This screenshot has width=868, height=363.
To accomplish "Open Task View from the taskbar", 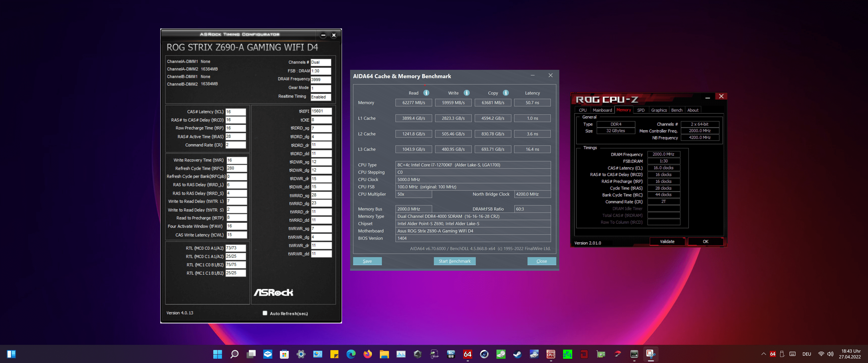I will tap(251, 354).
